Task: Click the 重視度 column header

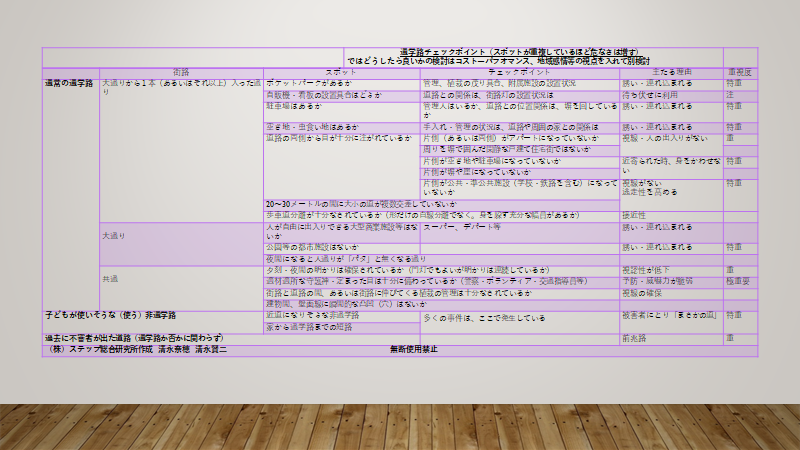Action: pos(741,73)
